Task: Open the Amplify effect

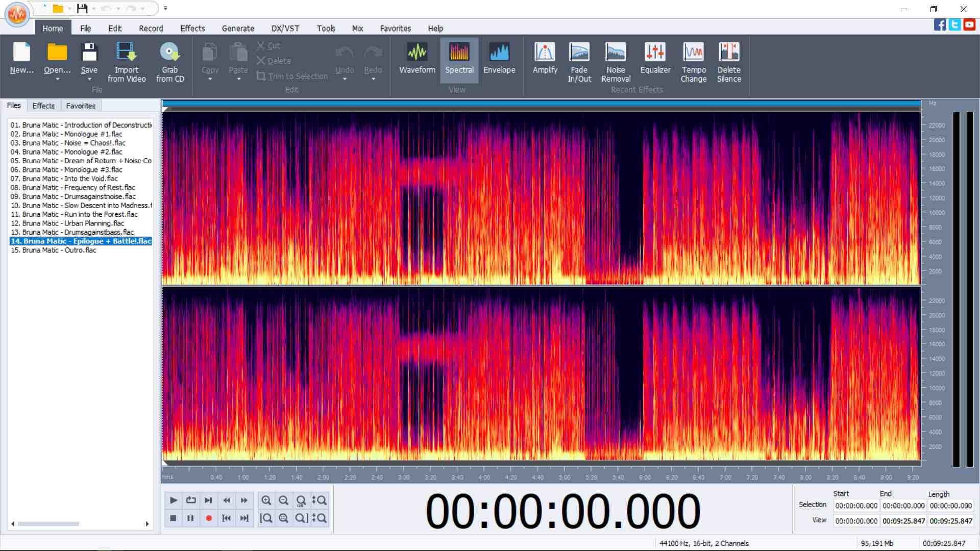Action: pos(545,60)
